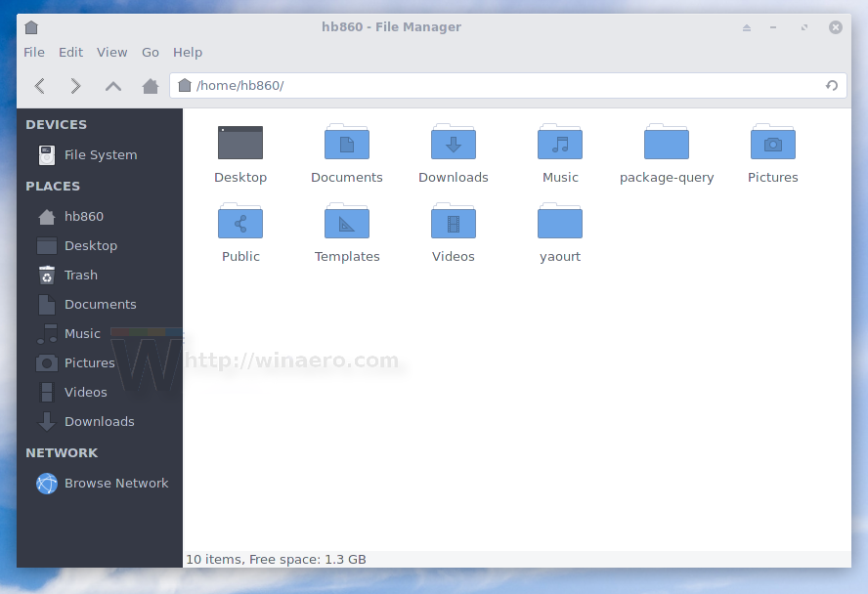868x594 pixels.
Task: Click the folder icon inside the path bar
Action: (185, 86)
